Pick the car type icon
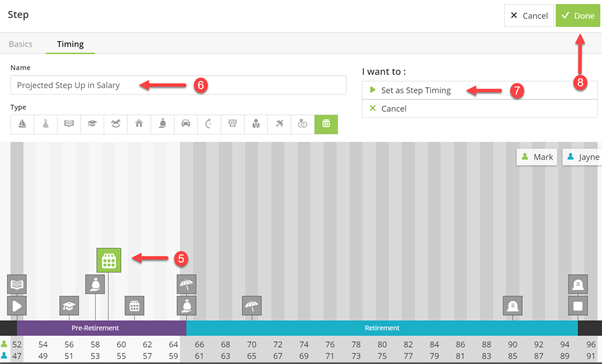 tap(186, 124)
